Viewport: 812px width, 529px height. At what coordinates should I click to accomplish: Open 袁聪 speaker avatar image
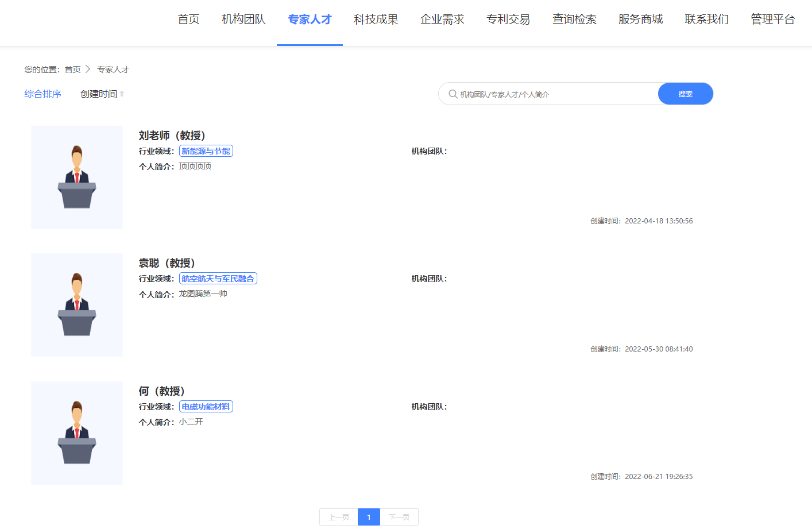[x=77, y=305]
